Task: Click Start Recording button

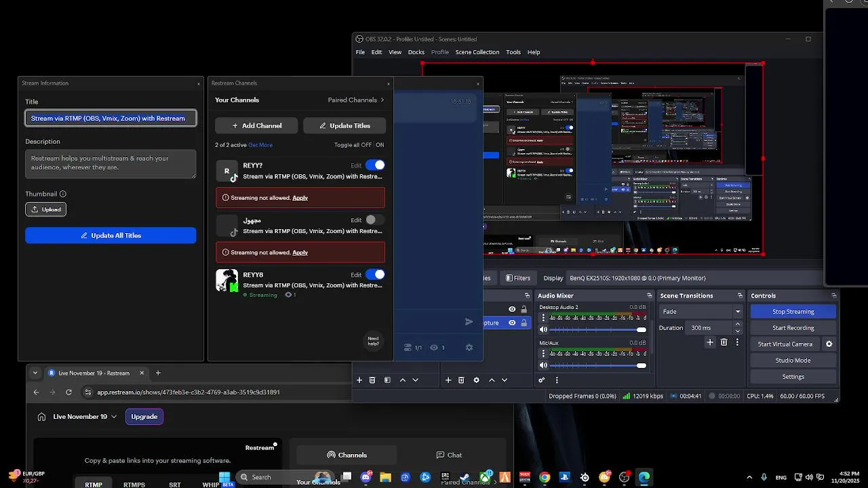Action: click(x=793, y=328)
